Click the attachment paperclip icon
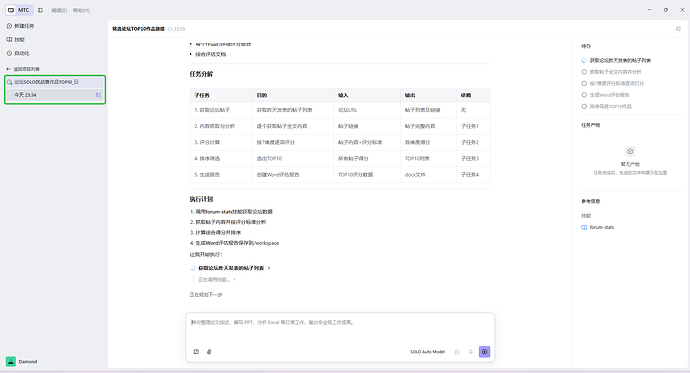690x373 pixels. [x=209, y=351]
